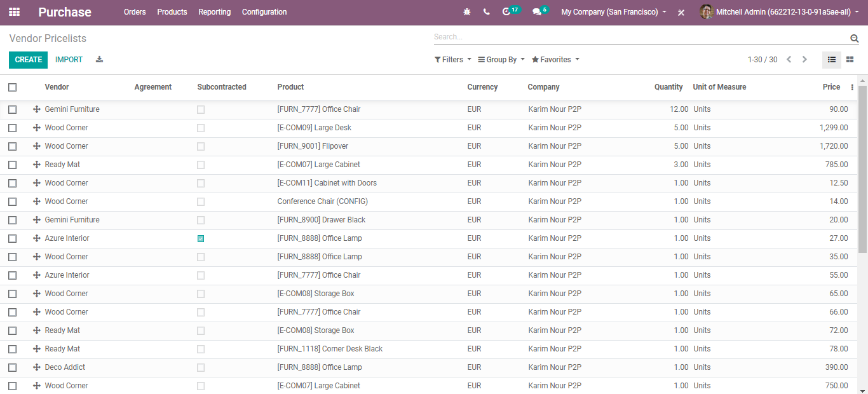The width and height of the screenshot is (868, 394).
Task: Open the apps grid menu icon
Action: (x=14, y=12)
